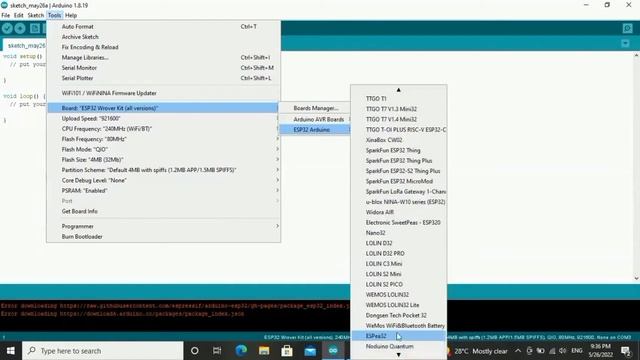Open the File menu

click(x=6, y=15)
